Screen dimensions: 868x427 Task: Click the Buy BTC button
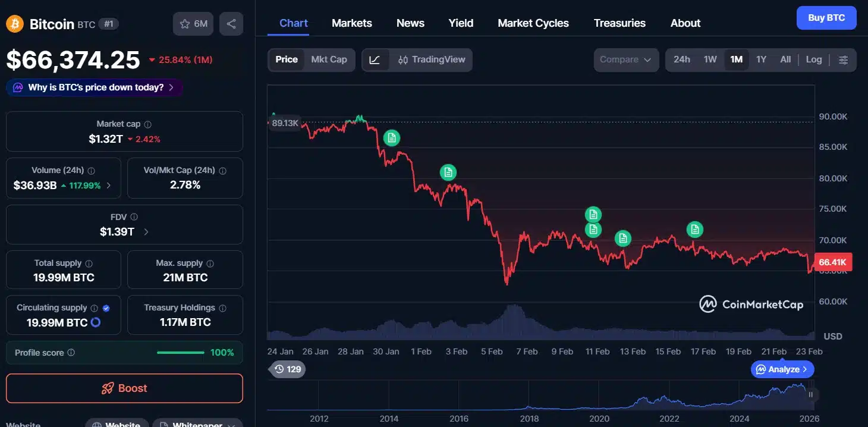pos(826,18)
